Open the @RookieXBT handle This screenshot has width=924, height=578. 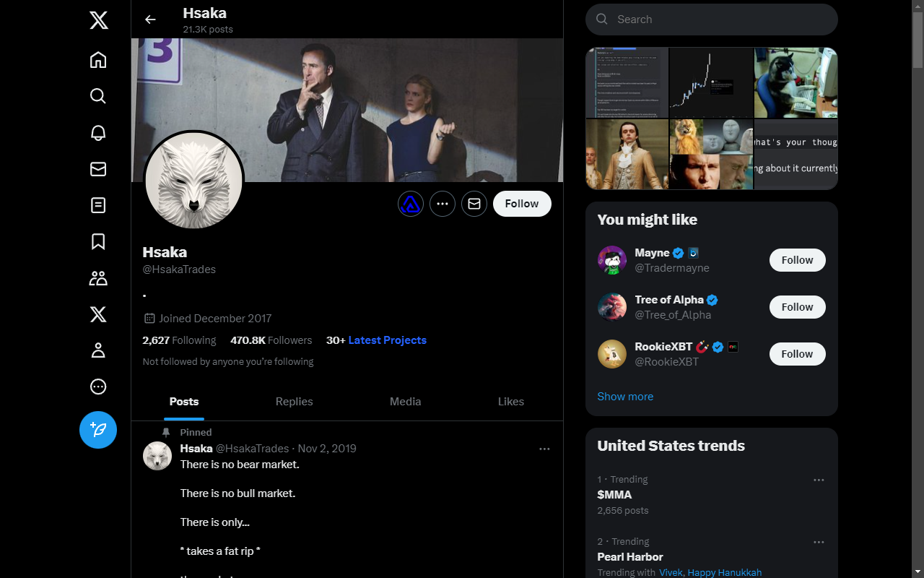pyautogui.click(x=667, y=362)
